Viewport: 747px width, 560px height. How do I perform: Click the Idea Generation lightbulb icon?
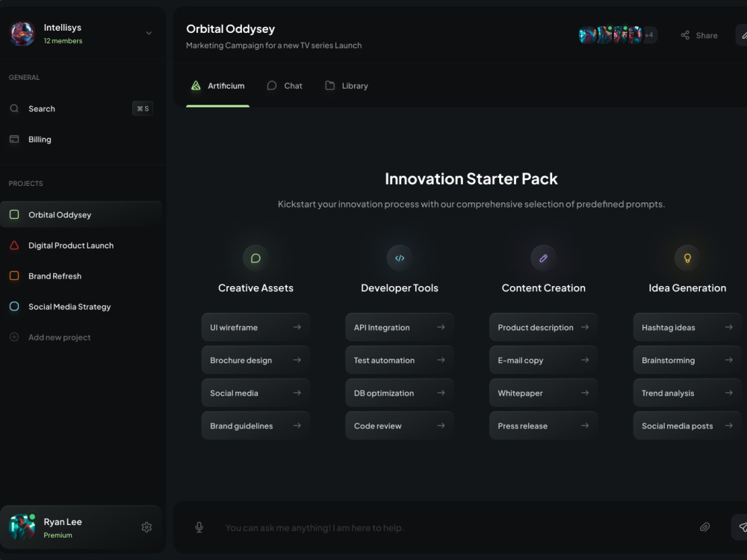[x=687, y=258]
